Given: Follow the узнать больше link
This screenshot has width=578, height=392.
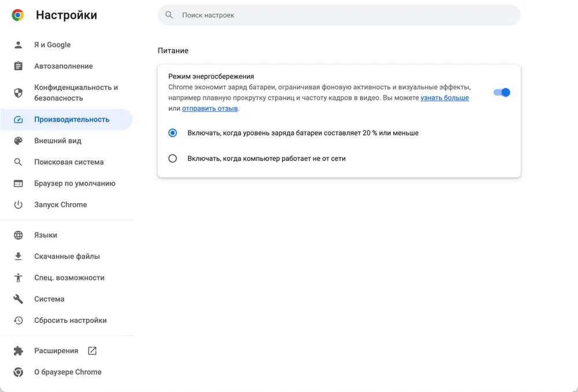Looking at the screenshot, I should pos(444,98).
